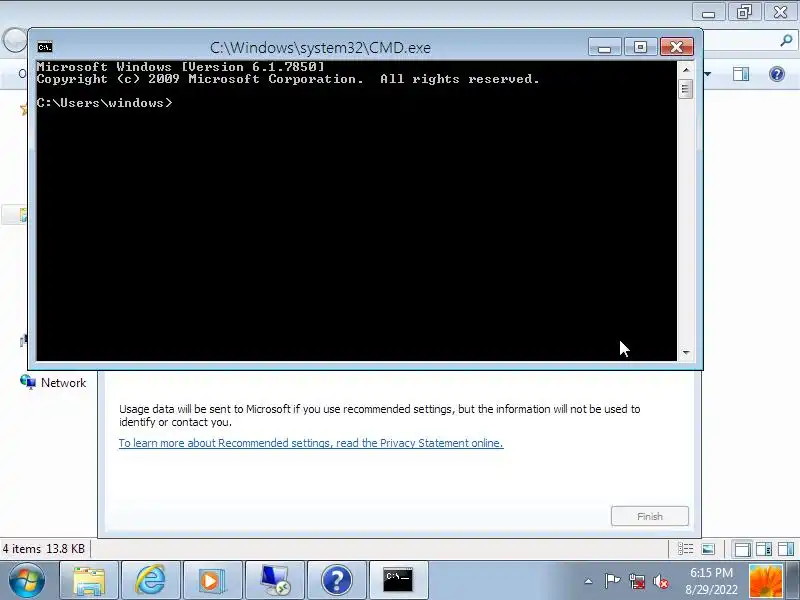Click the CMD window title bar icon
The height and width of the screenshot is (600, 800).
[45, 47]
